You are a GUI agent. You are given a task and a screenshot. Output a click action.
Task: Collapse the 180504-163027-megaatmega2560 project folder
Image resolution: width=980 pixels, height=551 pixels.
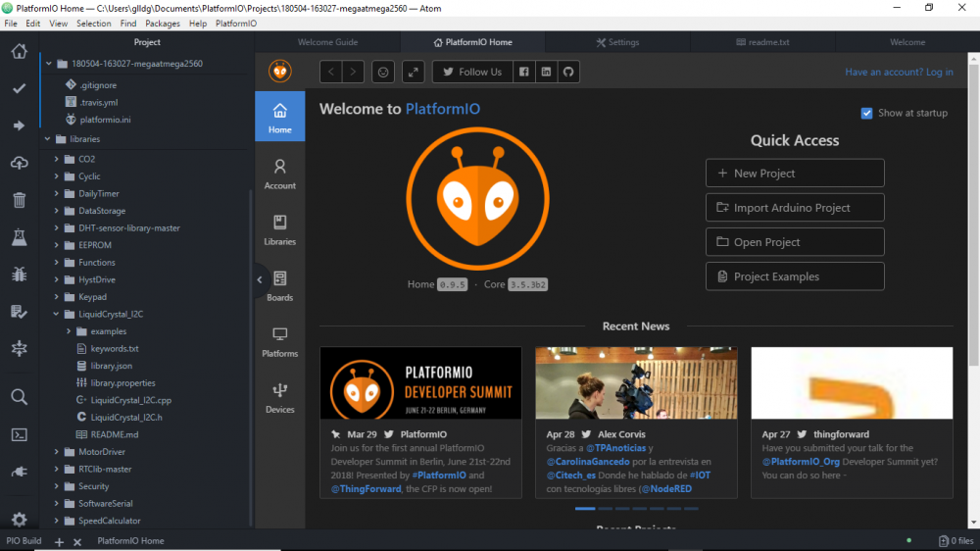coord(49,64)
